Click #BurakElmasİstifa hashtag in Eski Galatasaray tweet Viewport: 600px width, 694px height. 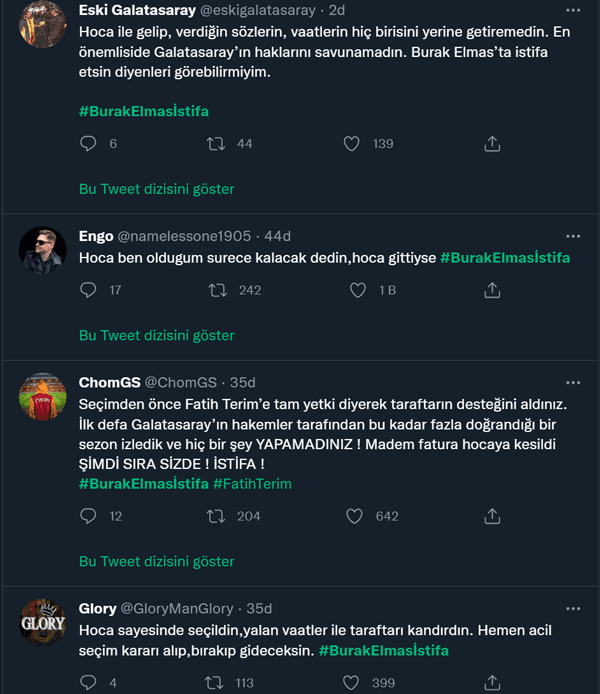(144, 111)
